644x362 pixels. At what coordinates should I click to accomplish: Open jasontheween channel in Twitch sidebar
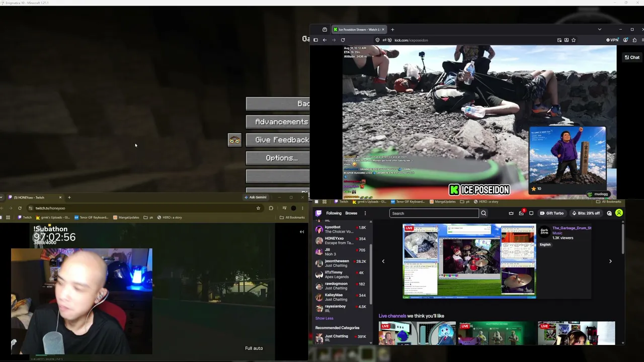tap(342, 263)
